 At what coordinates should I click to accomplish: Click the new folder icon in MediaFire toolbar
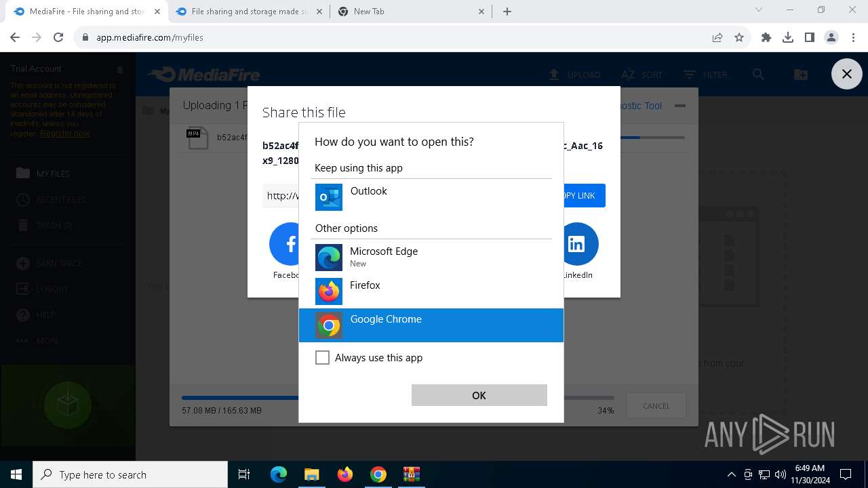801,75
